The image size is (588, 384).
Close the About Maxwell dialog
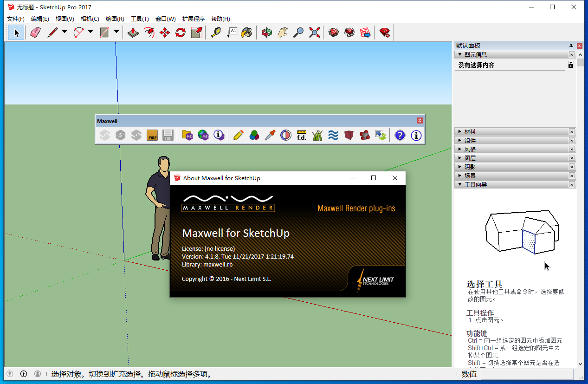(x=395, y=178)
